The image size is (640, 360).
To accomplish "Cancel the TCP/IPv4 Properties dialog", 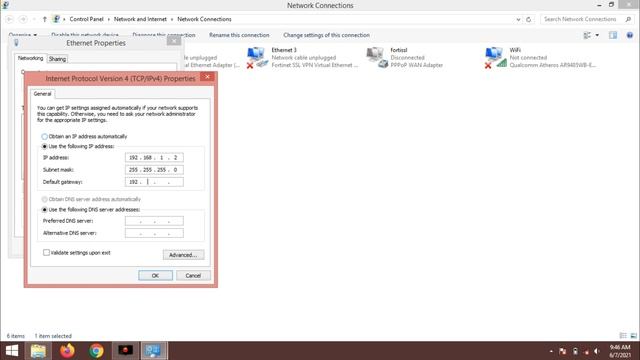I will [193, 276].
